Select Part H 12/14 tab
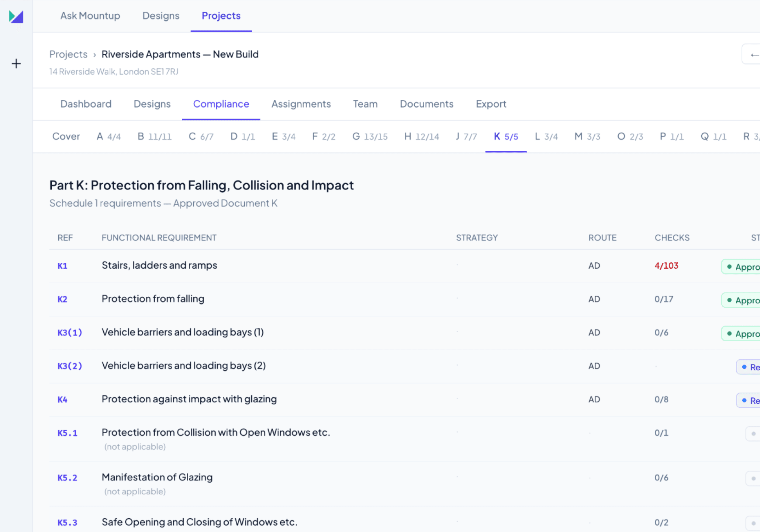 click(x=422, y=136)
